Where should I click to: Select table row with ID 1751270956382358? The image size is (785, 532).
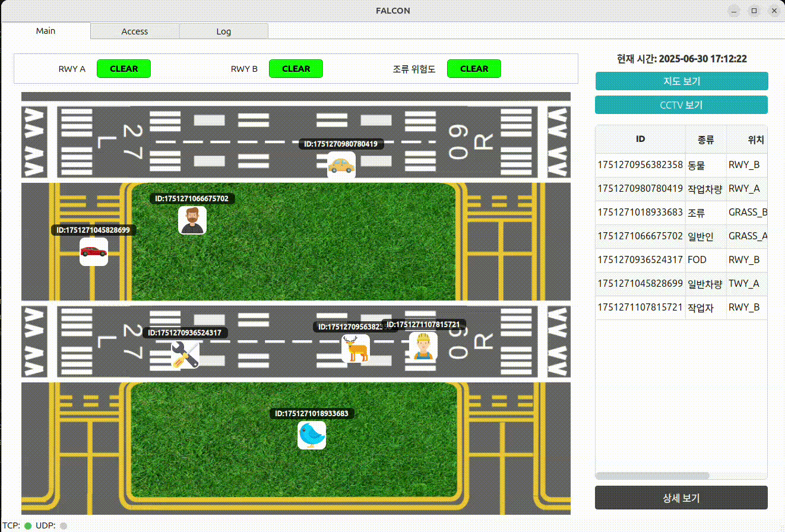click(640, 165)
